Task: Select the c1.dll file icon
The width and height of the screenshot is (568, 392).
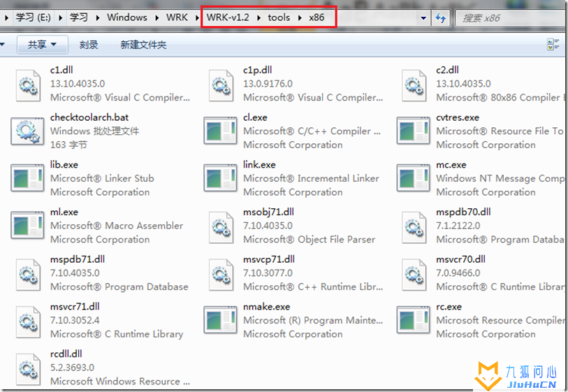Action: [28, 85]
